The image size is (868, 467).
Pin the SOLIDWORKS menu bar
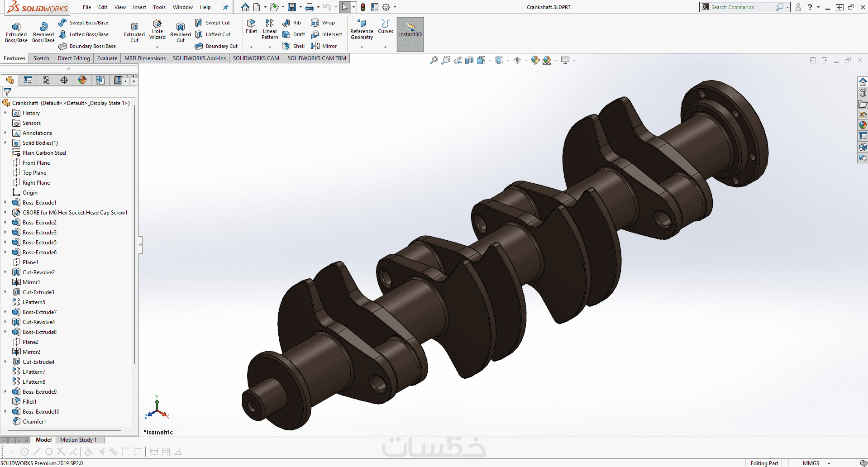tap(225, 7)
